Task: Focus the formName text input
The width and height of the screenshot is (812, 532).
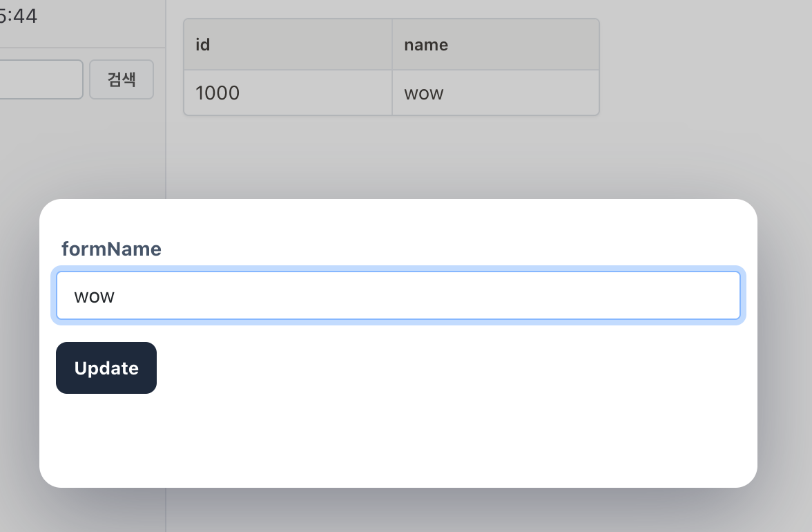Action: click(x=398, y=296)
